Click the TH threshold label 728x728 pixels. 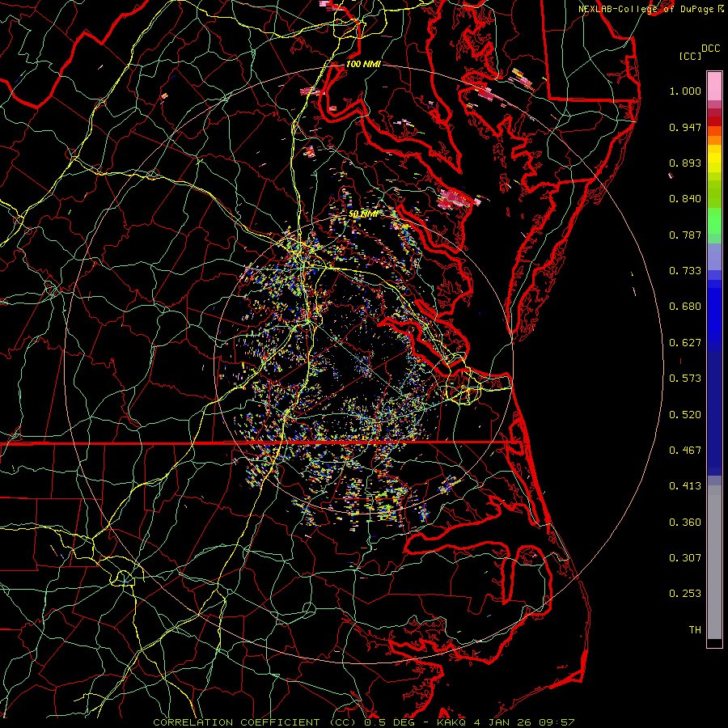click(695, 630)
